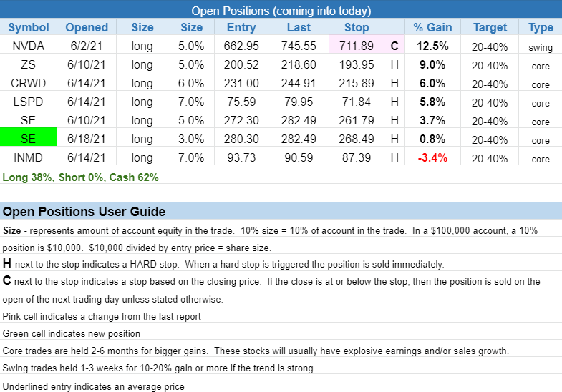Click INMD entry price 93.73
The width and height of the screenshot is (562, 392).
click(x=241, y=157)
